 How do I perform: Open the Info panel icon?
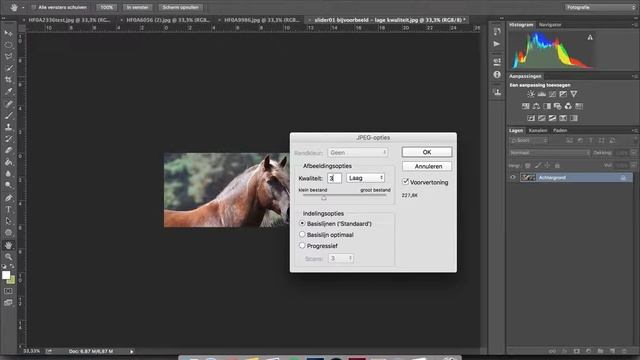click(497, 74)
